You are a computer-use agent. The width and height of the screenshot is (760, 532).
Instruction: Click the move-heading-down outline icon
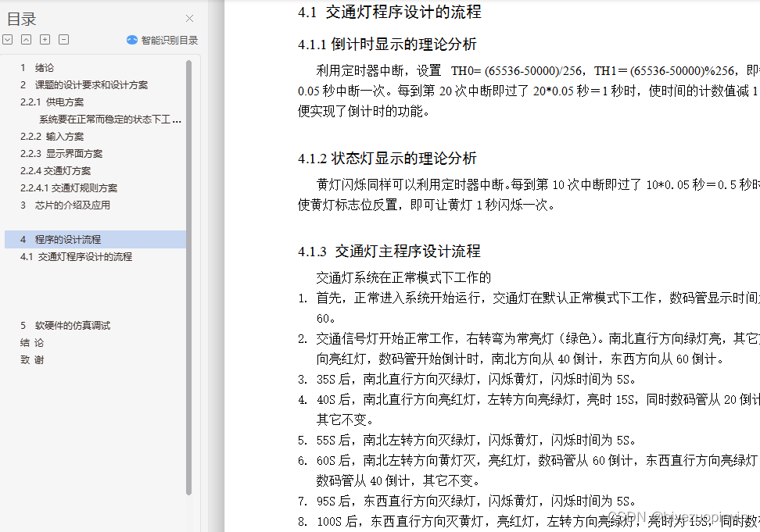coord(7,40)
